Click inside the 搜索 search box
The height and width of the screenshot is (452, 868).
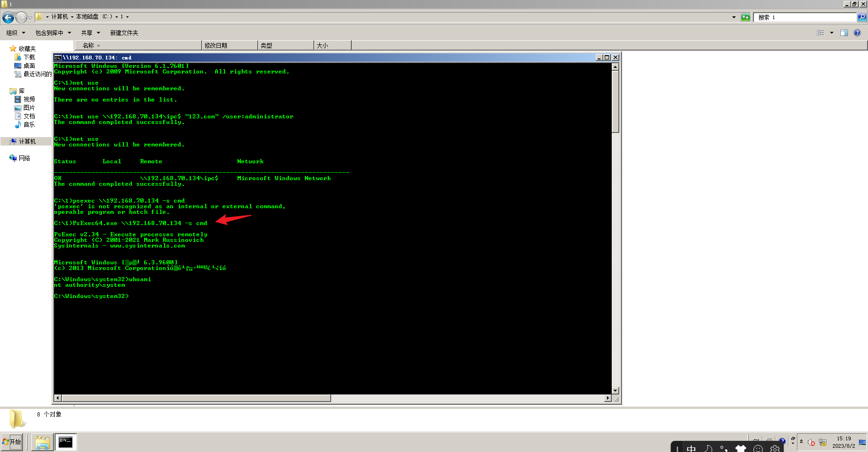[804, 17]
